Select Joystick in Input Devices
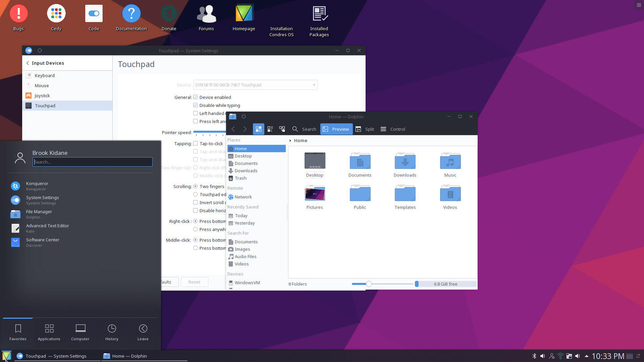 (68, 96)
